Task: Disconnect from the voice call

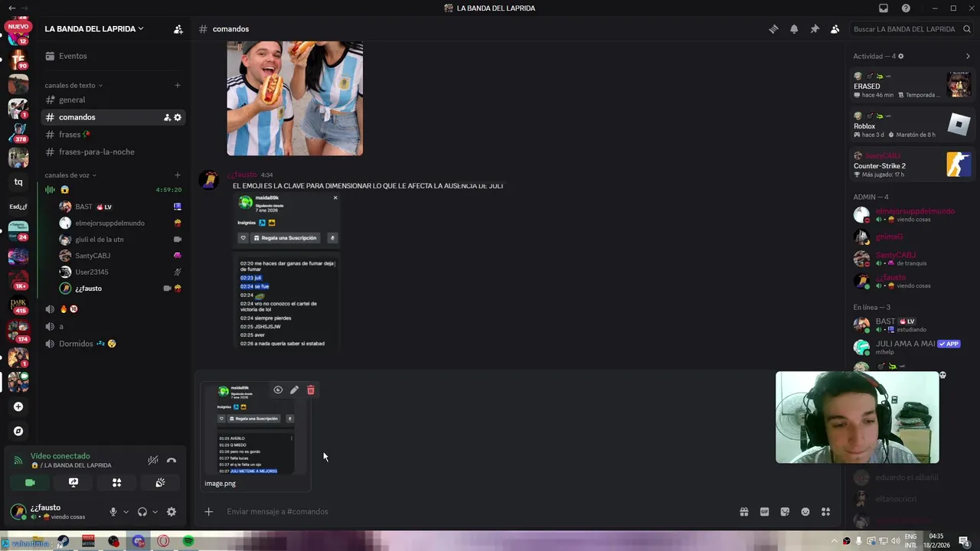Action: (171, 460)
